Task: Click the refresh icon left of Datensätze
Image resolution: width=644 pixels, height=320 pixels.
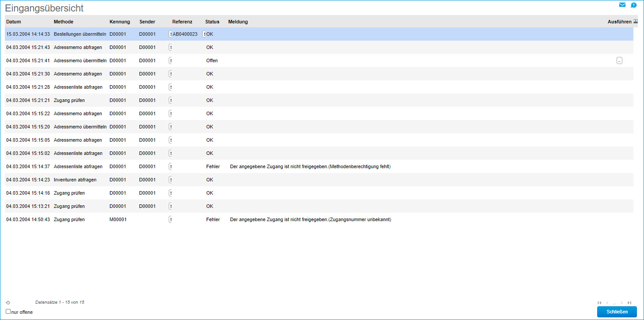Action: 8,303
